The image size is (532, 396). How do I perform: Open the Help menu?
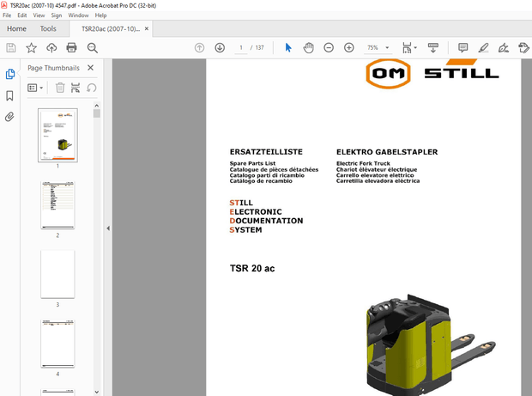point(100,15)
